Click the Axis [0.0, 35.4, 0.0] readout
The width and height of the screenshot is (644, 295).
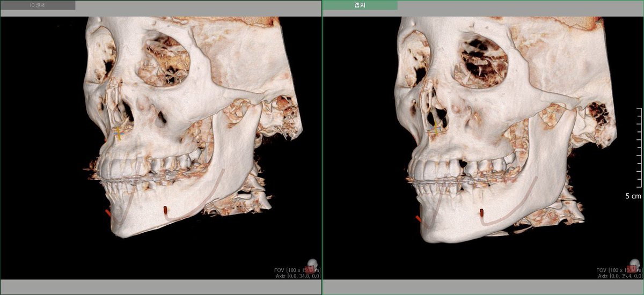click(x=620, y=276)
